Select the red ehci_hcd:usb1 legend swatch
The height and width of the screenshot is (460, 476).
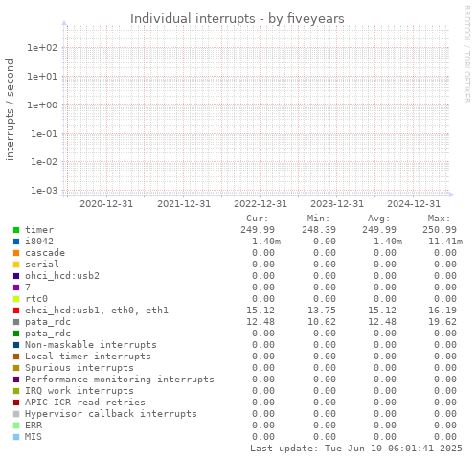(16, 310)
